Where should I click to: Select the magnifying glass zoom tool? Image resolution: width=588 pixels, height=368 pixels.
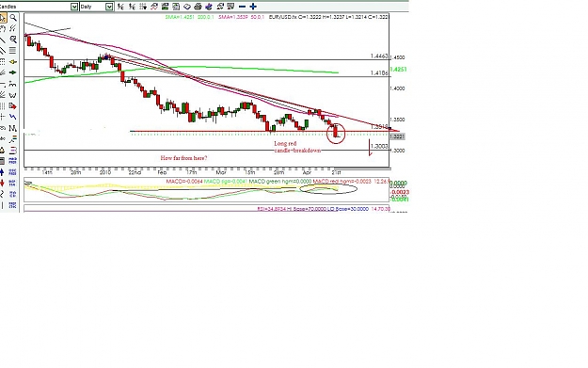point(13,18)
